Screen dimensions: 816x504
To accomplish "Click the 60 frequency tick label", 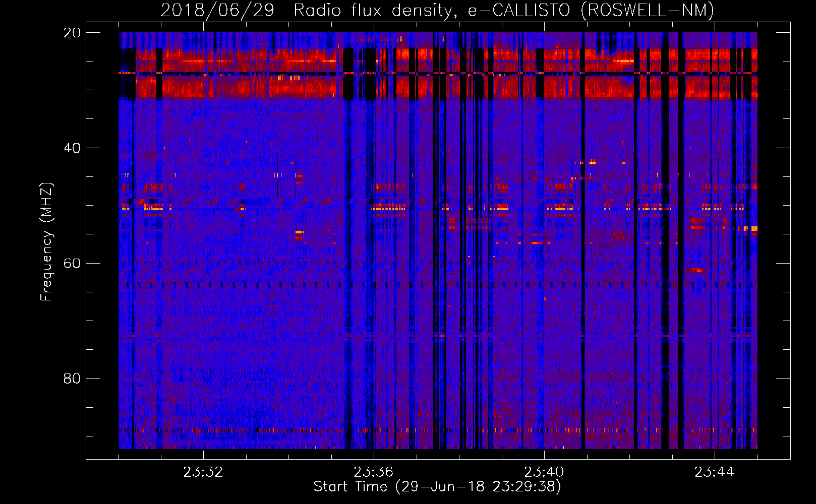I will pyautogui.click(x=72, y=264).
